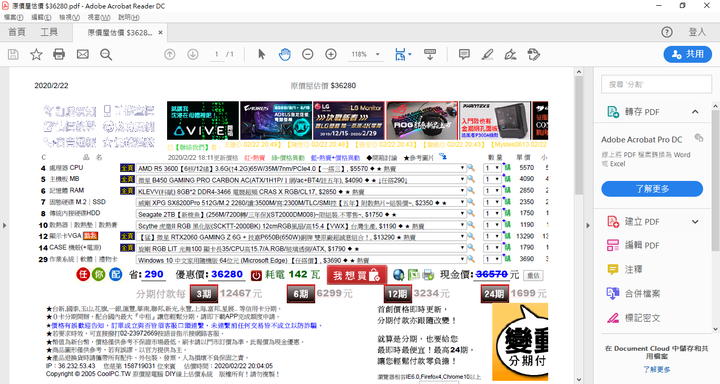Open the 檢視(V) menu
720x384 pixels.
pos(69,17)
